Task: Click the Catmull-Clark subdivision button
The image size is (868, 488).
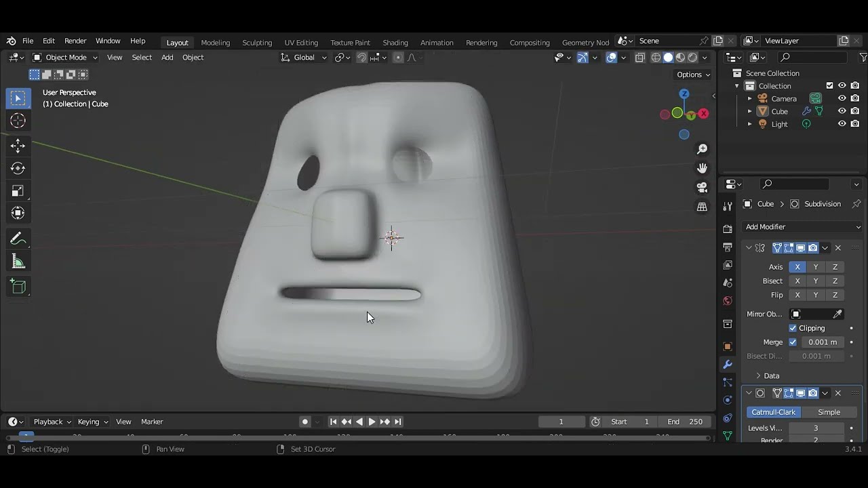Action: [773, 412]
